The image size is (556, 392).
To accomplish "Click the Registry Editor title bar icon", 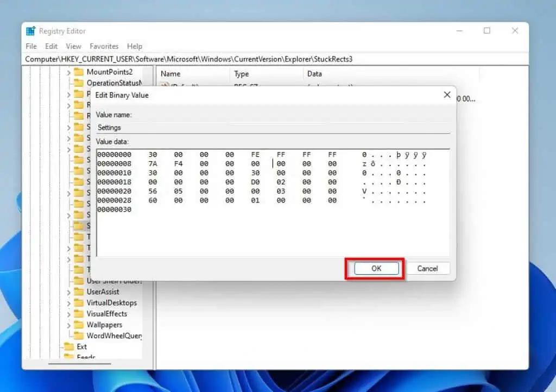I will point(30,31).
